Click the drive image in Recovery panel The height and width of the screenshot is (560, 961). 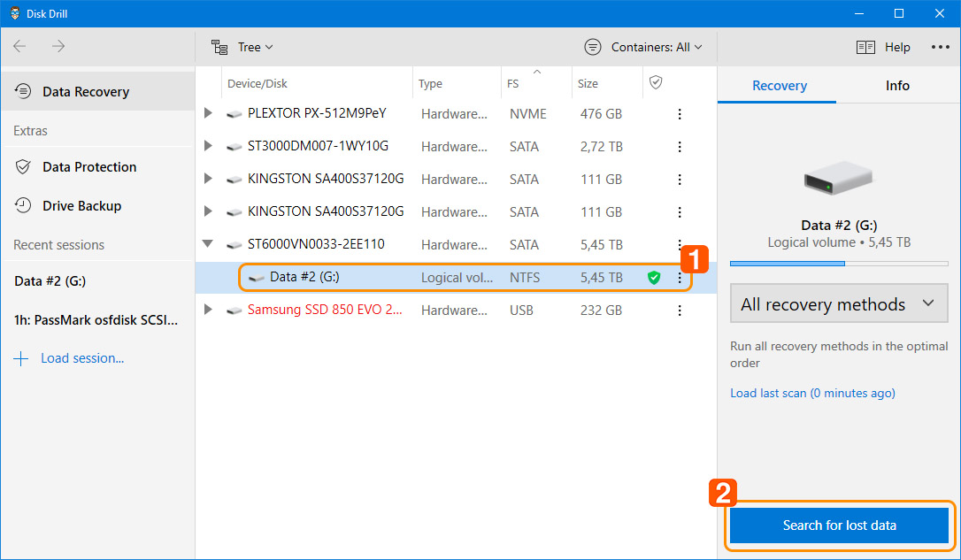[838, 178]
